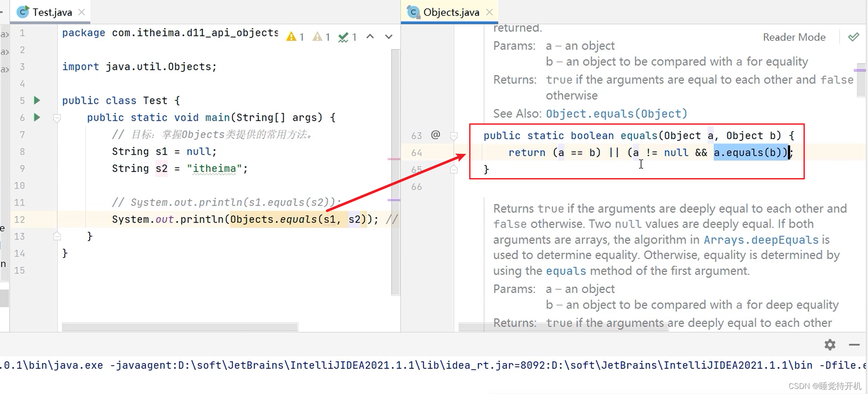Viewport: 868px width, 394px height.
Task: Click the selected a.equals(b) expression
Action: [x=750, y=152]
